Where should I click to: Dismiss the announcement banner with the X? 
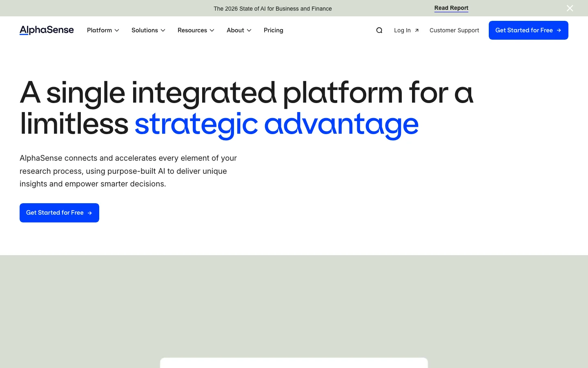click(x=570, y=8)
